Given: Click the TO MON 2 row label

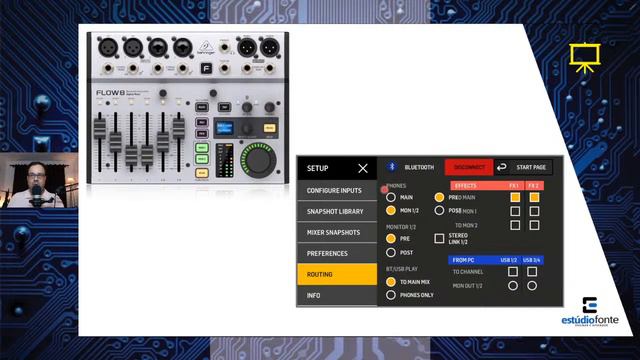Looking at the screenshot, I should coord(466,225).
